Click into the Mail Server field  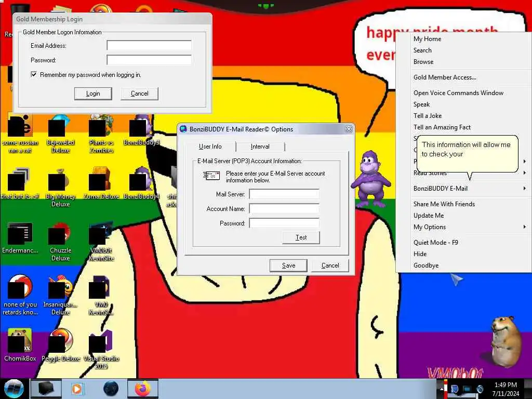284,194
